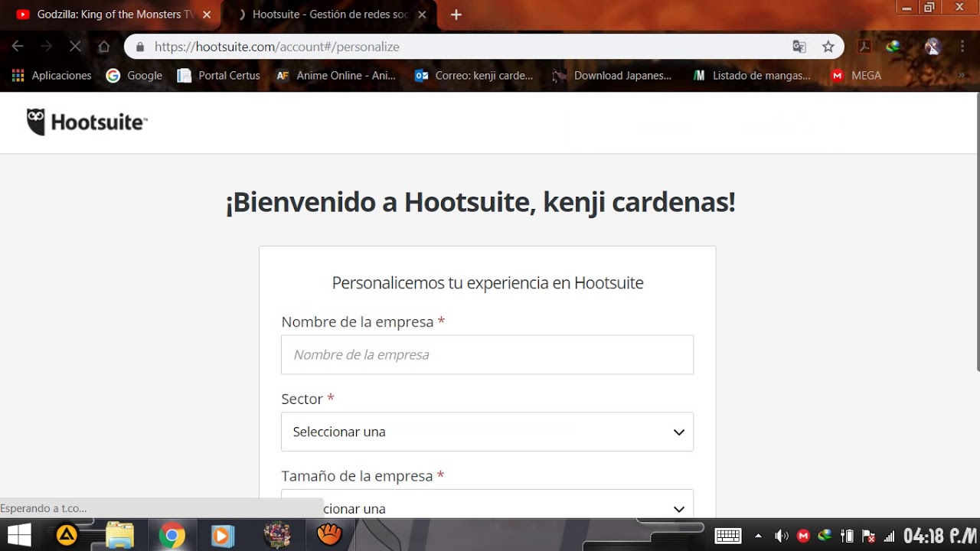Open the game character taskbar app
Viewport: 980px width, 551px height.
[277, 535]
